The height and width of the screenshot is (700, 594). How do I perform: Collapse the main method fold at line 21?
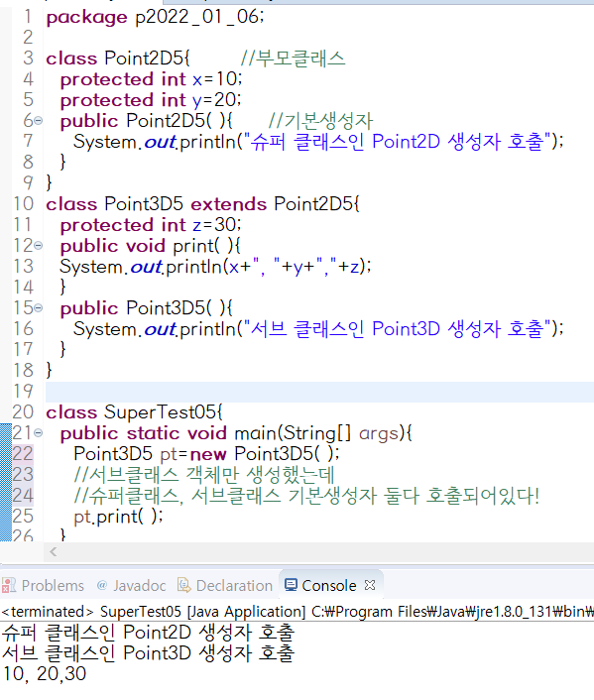[39, 433]
